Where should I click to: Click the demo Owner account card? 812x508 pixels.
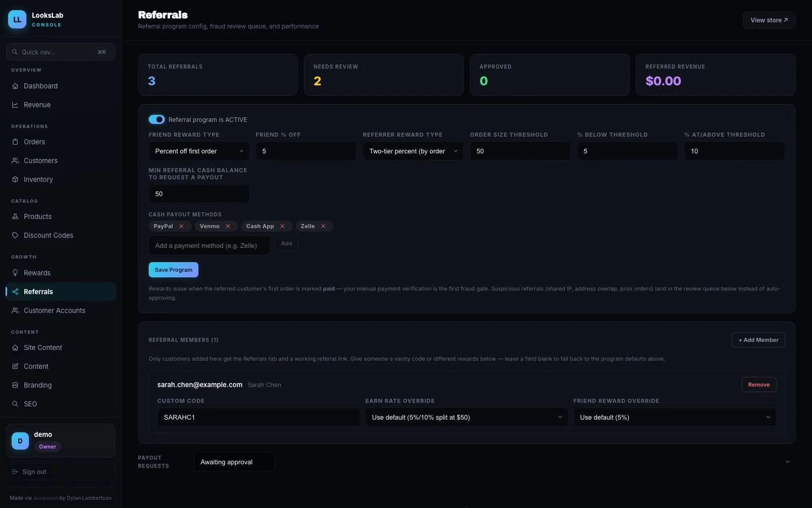(60, 440)
